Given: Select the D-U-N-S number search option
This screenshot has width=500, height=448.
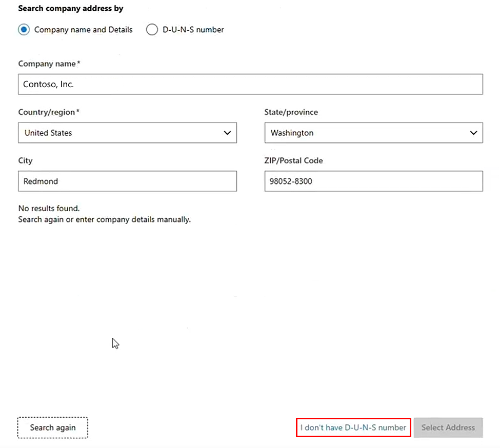Looking at the screenshot, I should click(x=152, y=30).
